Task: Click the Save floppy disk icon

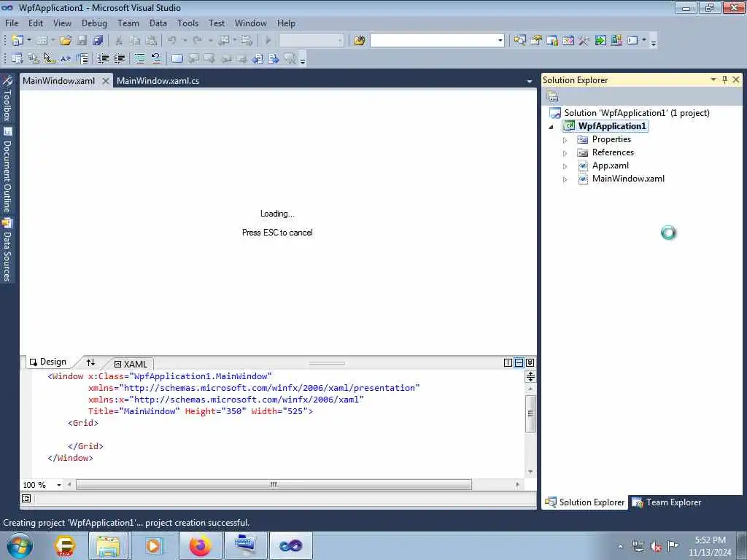Action: coord(82,41)
